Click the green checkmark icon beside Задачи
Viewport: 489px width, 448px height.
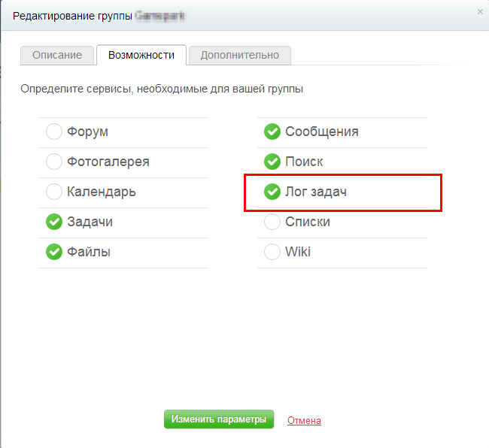54,222
